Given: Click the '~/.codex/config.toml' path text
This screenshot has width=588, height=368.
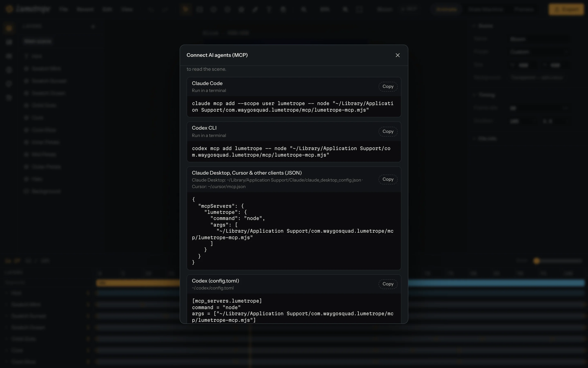Looking at the screenshot, I should (x=213, y=288).
